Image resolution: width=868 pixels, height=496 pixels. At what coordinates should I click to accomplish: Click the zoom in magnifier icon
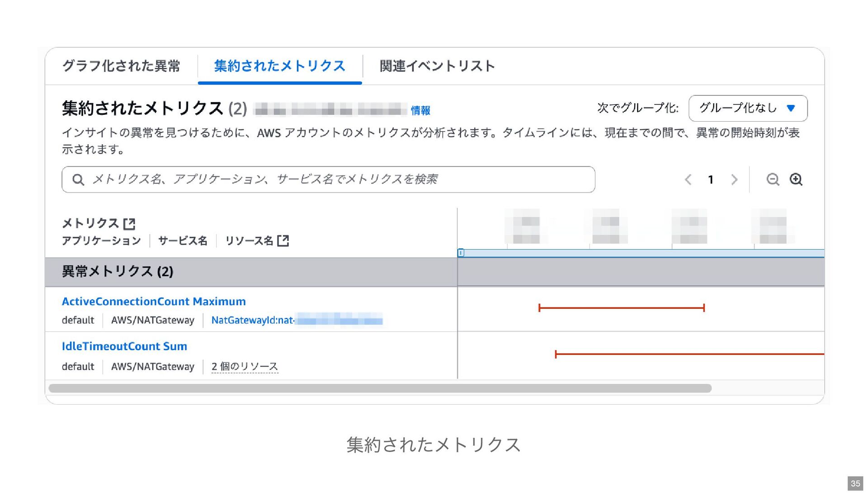[796, 180]
